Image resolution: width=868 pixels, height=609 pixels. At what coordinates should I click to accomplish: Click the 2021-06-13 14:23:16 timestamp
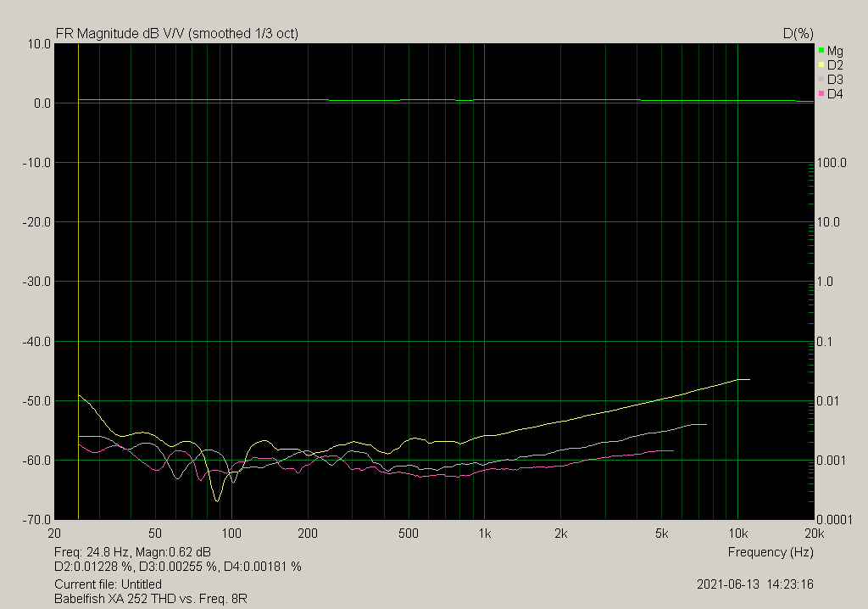754,584
